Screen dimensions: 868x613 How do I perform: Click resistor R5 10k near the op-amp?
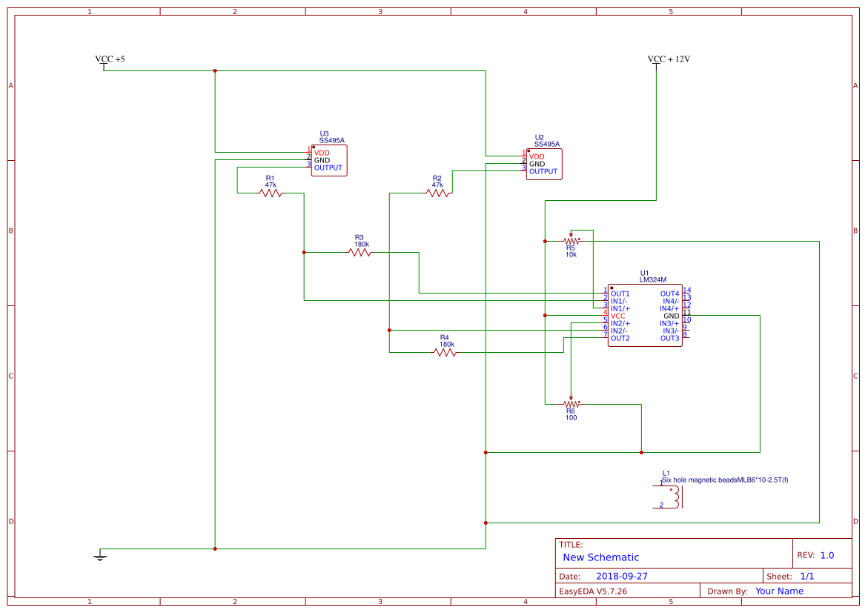click(571, 242)
